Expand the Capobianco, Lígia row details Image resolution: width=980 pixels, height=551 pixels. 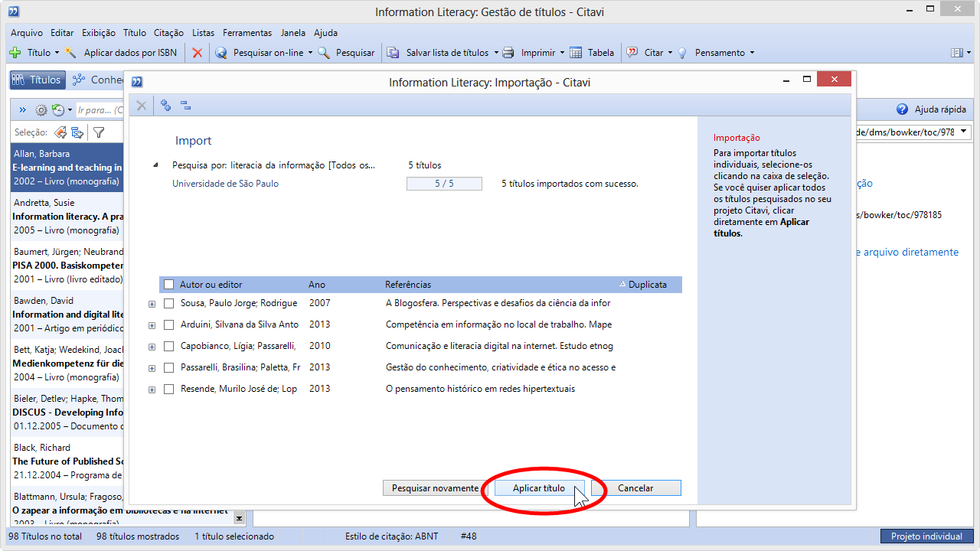click(152, 347)
